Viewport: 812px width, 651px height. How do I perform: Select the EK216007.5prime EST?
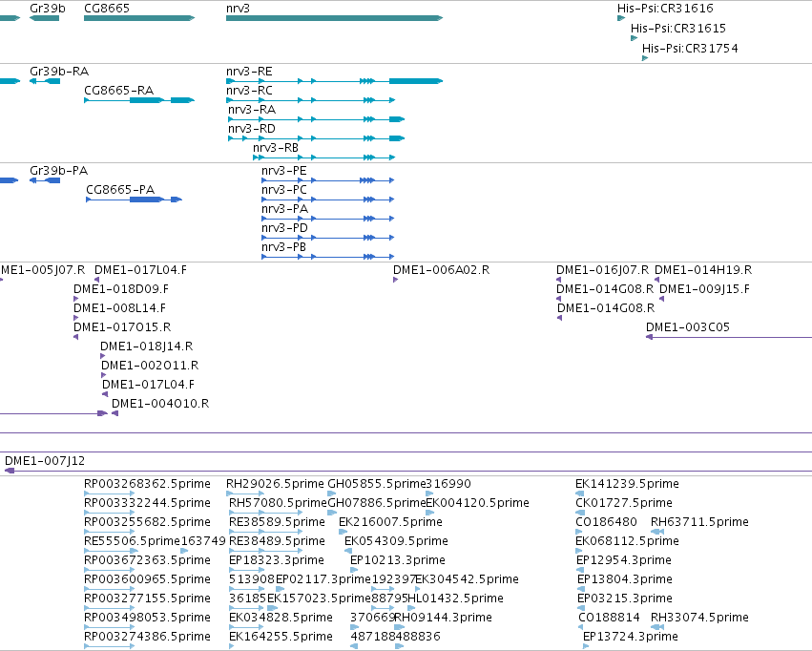[x=390, y=522]
